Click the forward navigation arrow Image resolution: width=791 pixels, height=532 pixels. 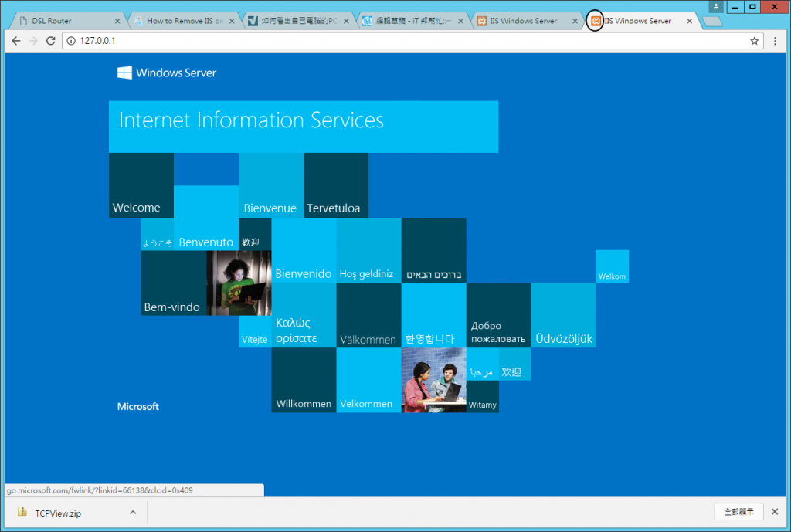click(33, 41)
